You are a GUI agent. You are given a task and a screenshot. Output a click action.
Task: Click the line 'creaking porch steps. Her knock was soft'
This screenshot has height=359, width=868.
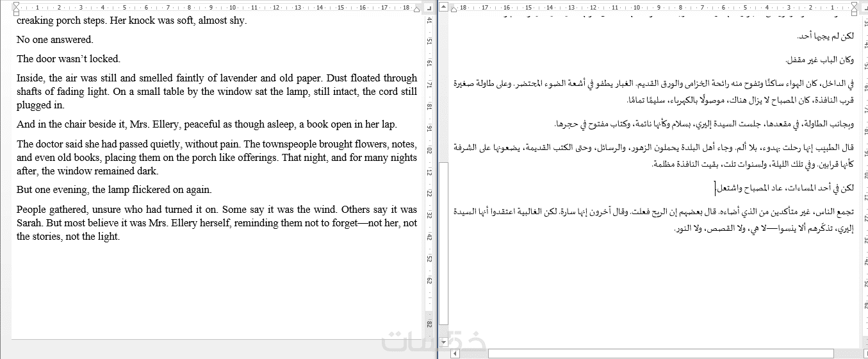point(131,21)
